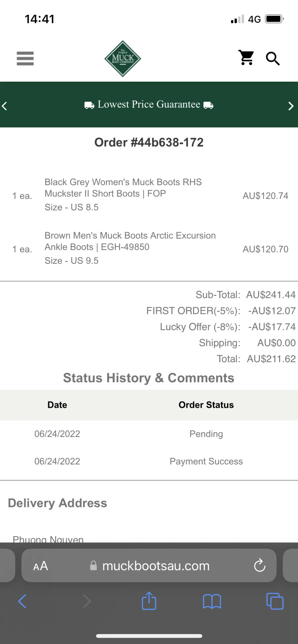Show next promo banner slide
This screenshot has width=298, height=644.
click(291, 106)
